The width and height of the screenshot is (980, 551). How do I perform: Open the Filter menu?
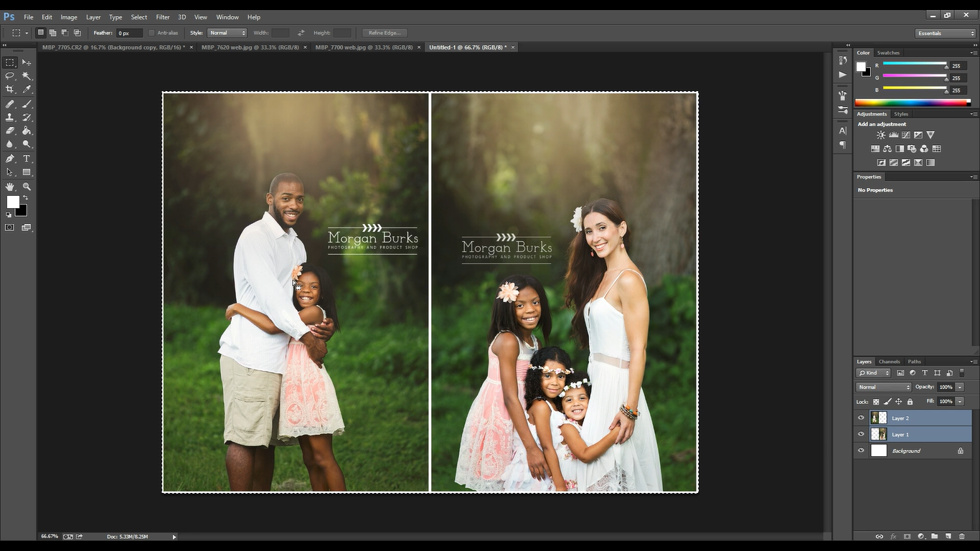click(163, 17)
